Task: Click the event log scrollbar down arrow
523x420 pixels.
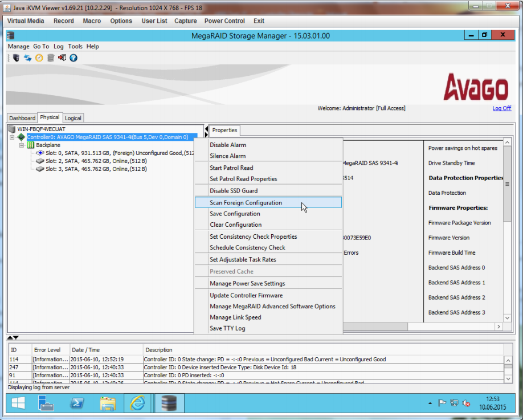Action: [x=508, y=378]
